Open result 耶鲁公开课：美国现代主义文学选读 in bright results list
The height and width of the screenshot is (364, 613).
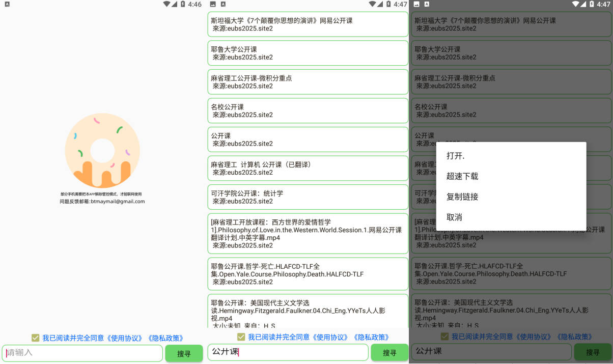[x=308, y=311]
